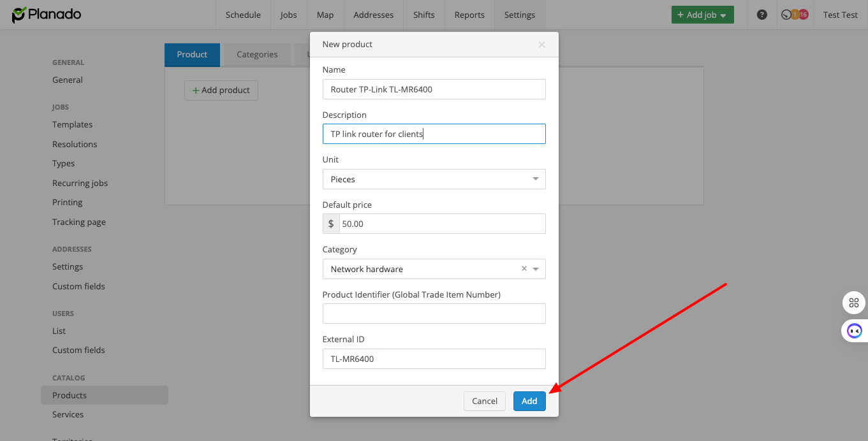Viewport: 868px width, 441px height.
Task: Close the New product dialog
Action: (541, 45)
